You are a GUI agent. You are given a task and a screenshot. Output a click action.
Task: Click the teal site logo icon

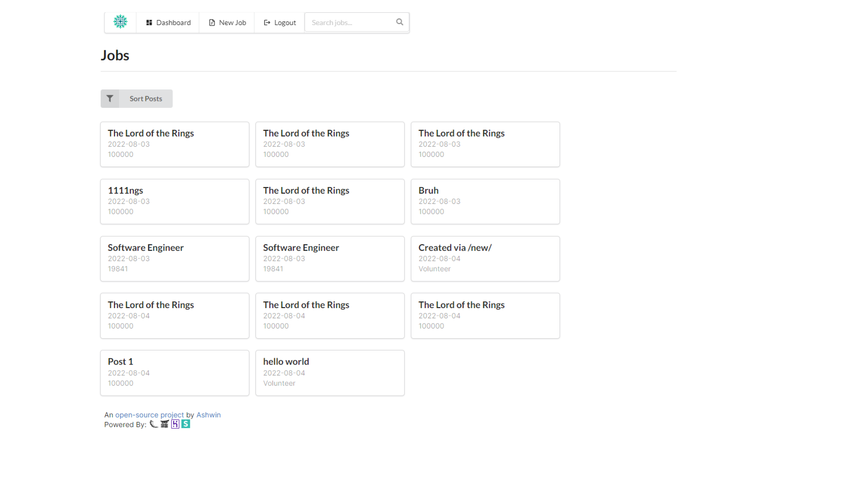120,22
